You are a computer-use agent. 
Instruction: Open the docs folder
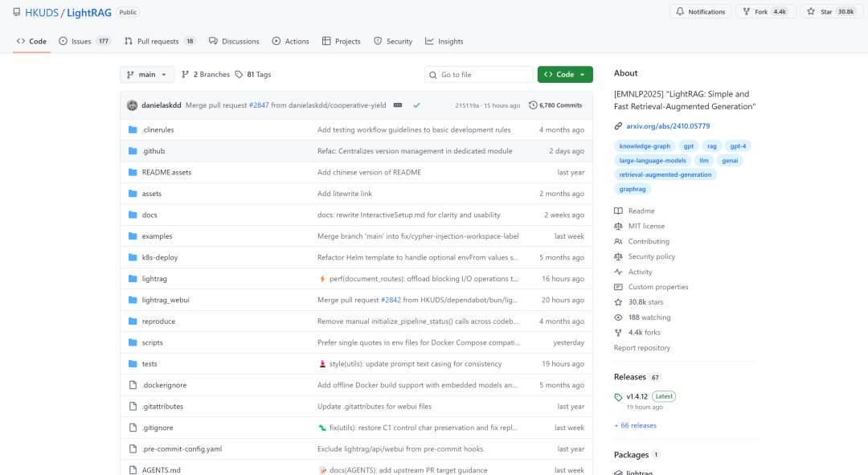tap(149, 215)
